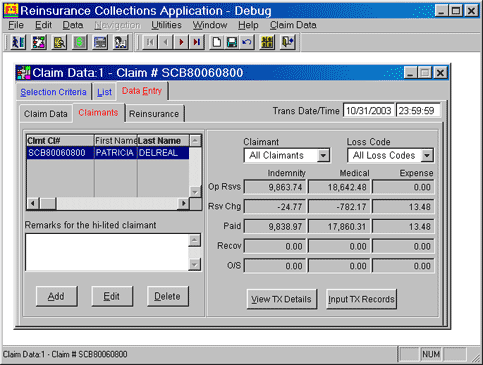Switch to the Claim Data sub-tab

(x=46, y=114)
